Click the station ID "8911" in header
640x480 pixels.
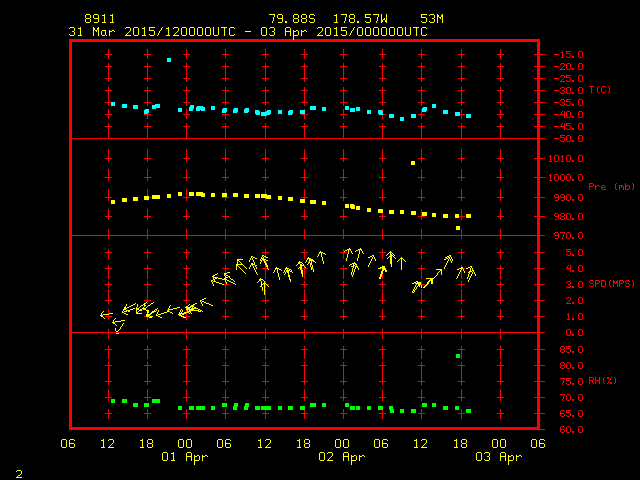[100, 19]
